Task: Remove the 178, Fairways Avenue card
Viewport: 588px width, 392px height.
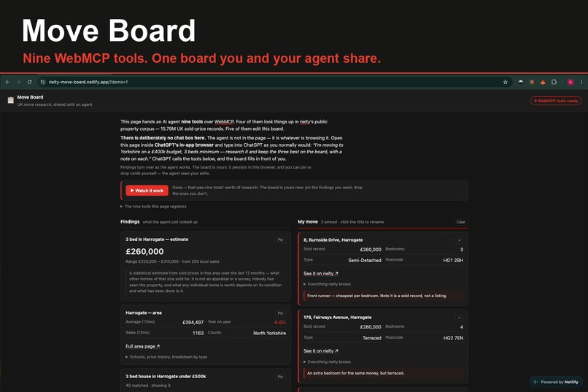Action: [x=459, y=318]
